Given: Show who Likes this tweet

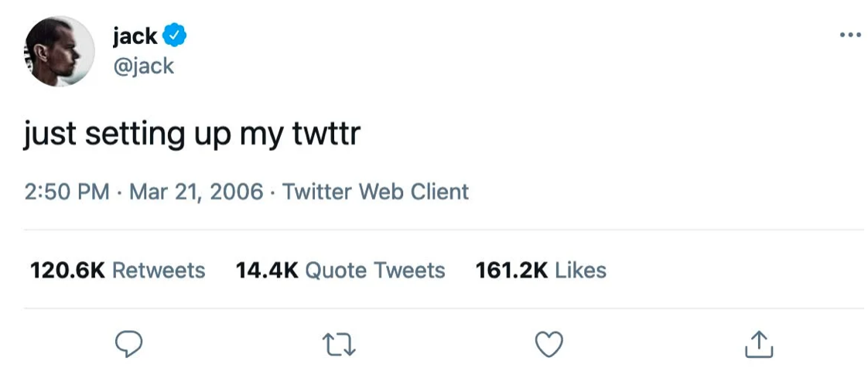Looking at the screenshot, I should point(580,271).
